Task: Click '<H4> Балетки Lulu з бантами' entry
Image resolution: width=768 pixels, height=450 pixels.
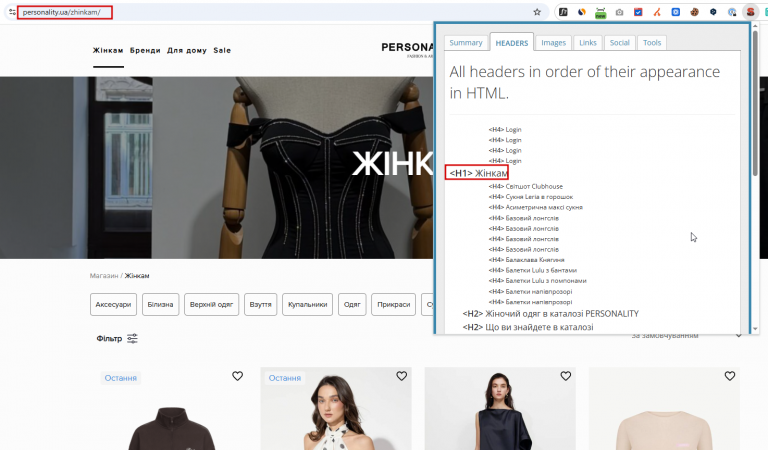Action: pyautogui.click(x=532, y=270)
